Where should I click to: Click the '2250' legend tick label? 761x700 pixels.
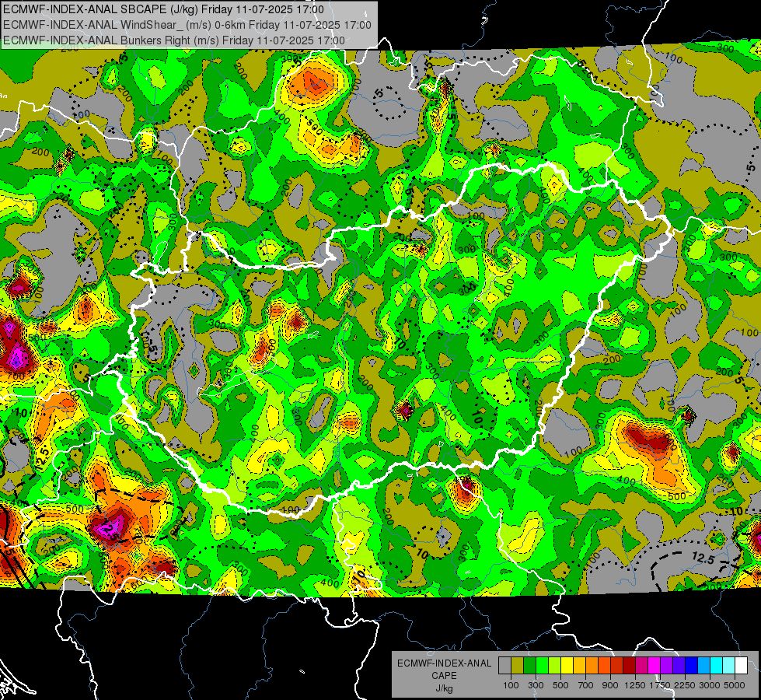point(686,685)
